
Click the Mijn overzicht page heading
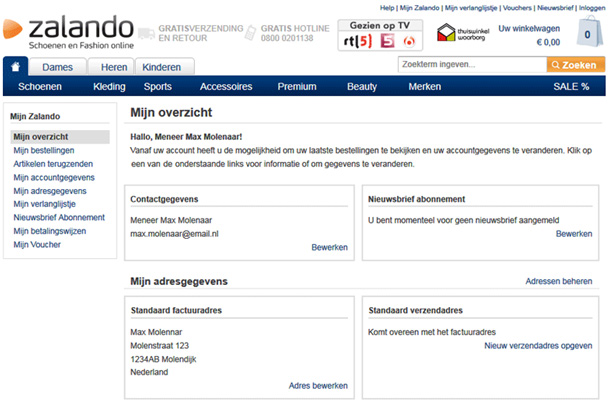coord(171,113)
